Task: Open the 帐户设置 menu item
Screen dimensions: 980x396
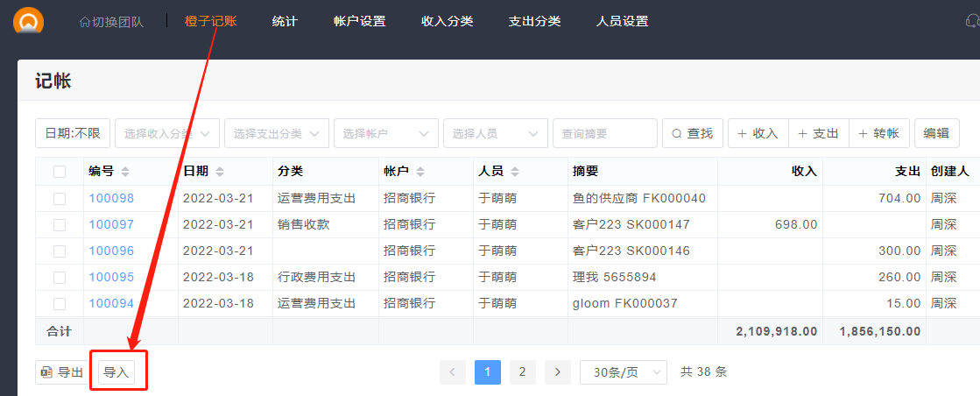Action: [x=359, y=21]
